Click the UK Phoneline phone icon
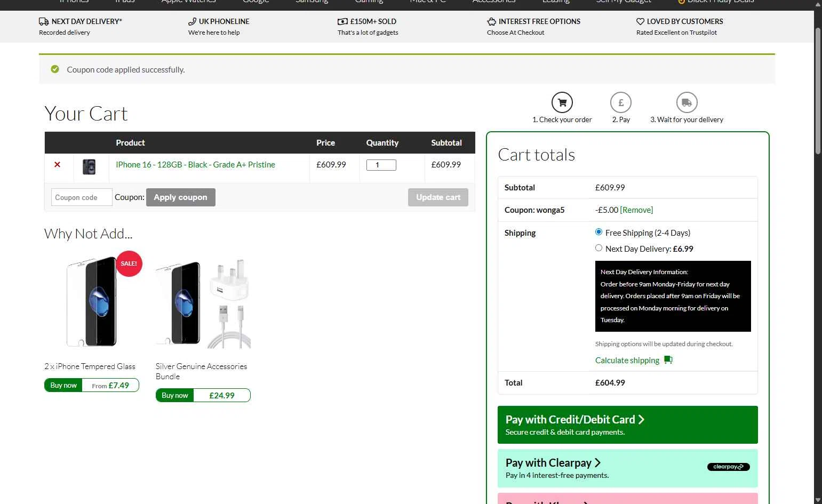Image resolution: width=822 pixels, height=504 pixels. coord(192,21)
